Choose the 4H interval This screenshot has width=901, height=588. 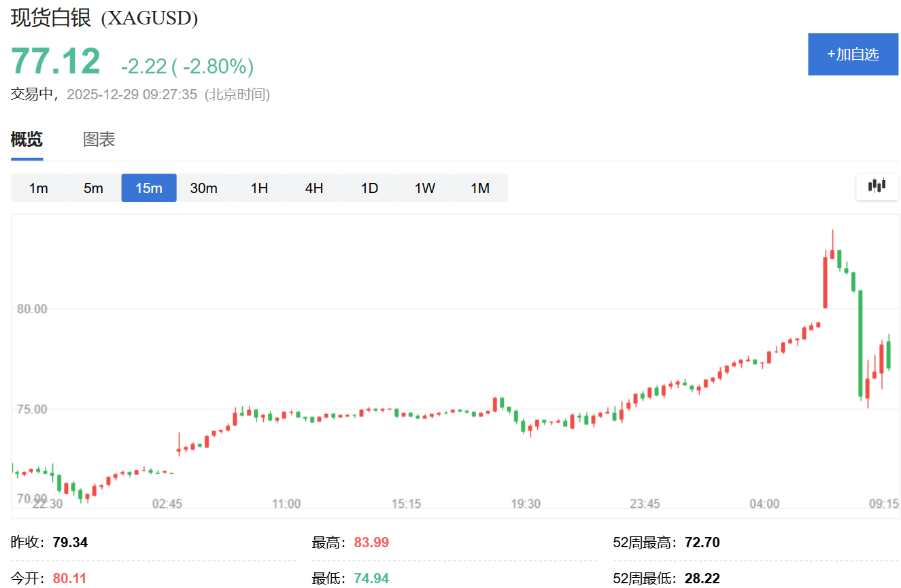314,188
